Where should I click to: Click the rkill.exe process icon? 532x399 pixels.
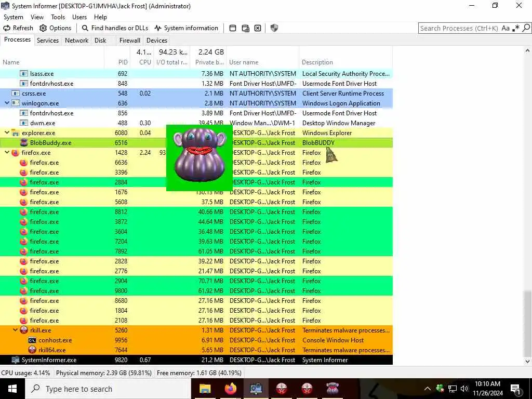pos(24,330)
